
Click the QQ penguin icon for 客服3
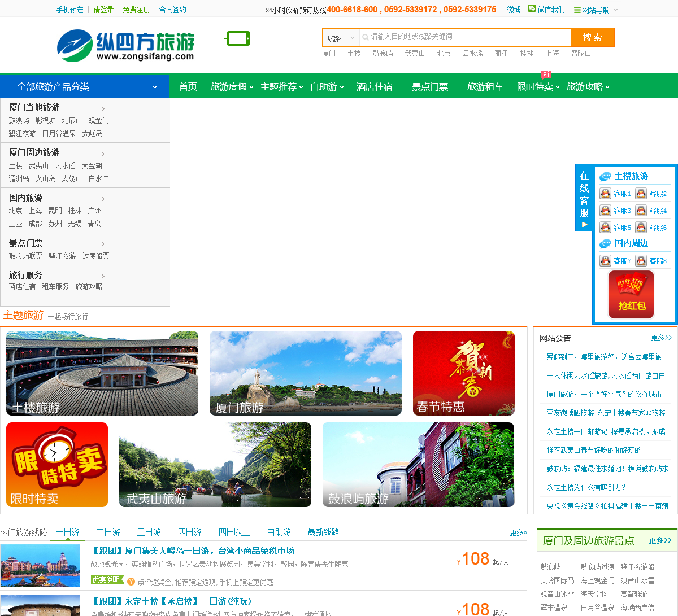[x=605, y=211]
